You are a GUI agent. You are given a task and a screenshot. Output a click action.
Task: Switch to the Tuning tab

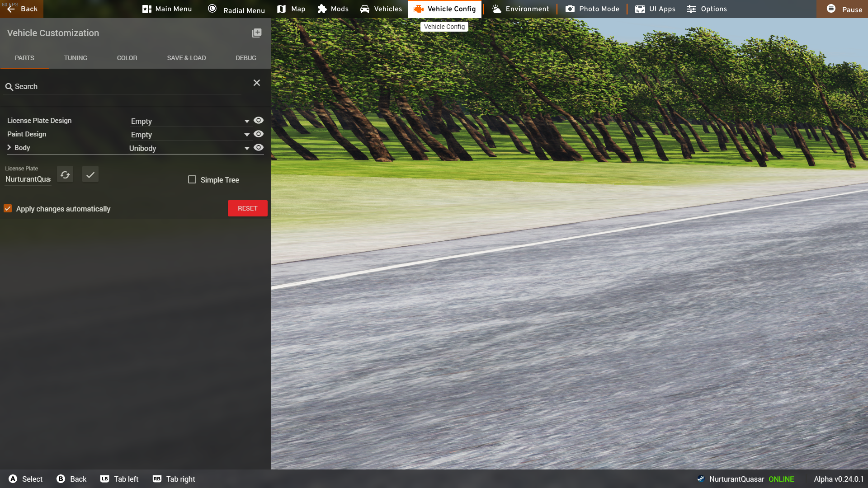pos(75,58)
